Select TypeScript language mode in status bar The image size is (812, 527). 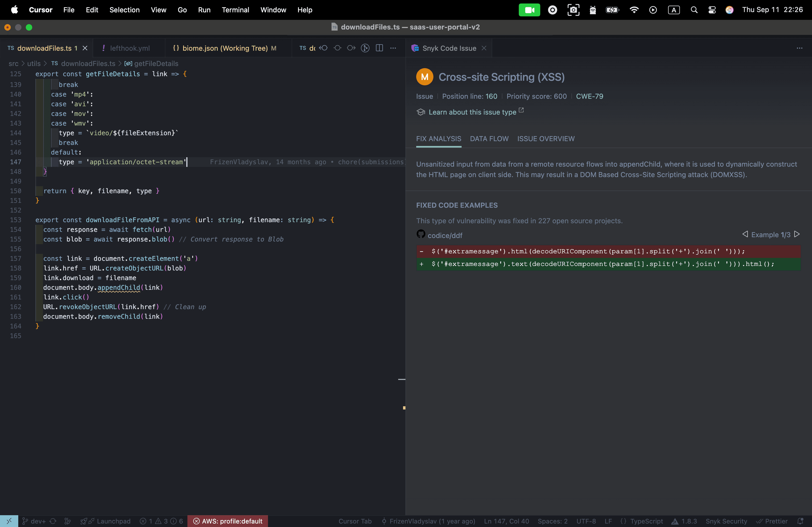click(646, 521)
